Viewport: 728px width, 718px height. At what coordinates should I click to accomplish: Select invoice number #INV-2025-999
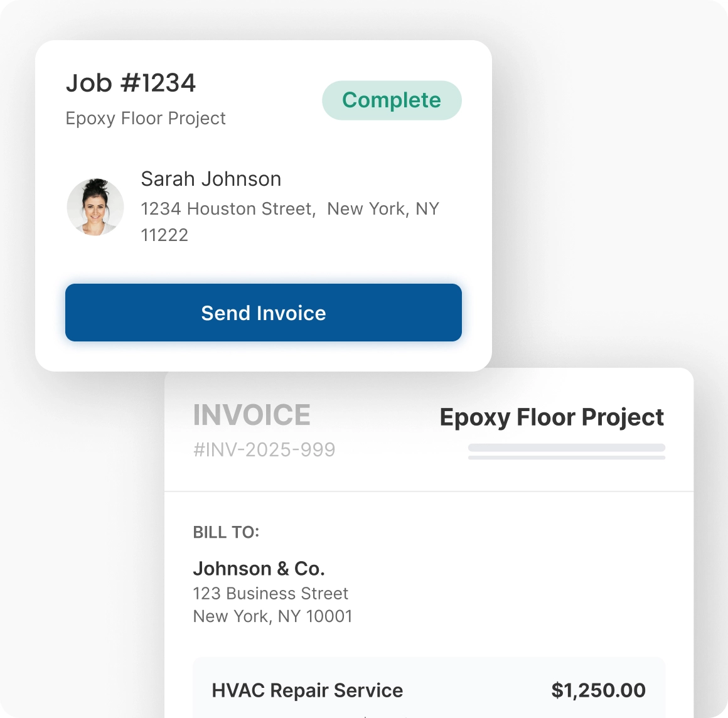(264, 449)
